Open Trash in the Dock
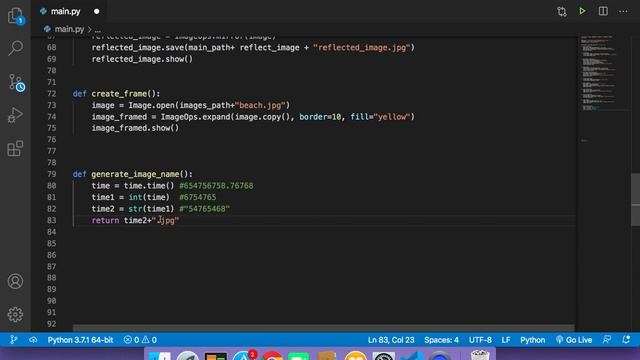 480,356
